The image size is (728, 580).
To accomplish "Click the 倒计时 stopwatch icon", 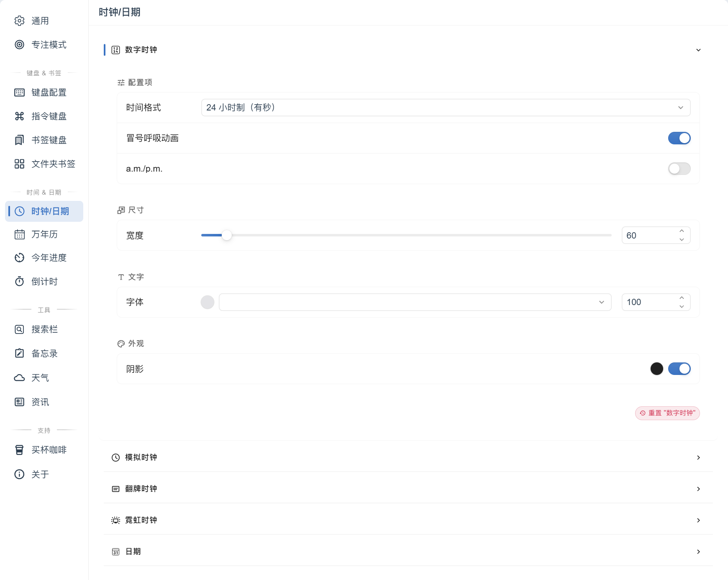I will 19,282.
